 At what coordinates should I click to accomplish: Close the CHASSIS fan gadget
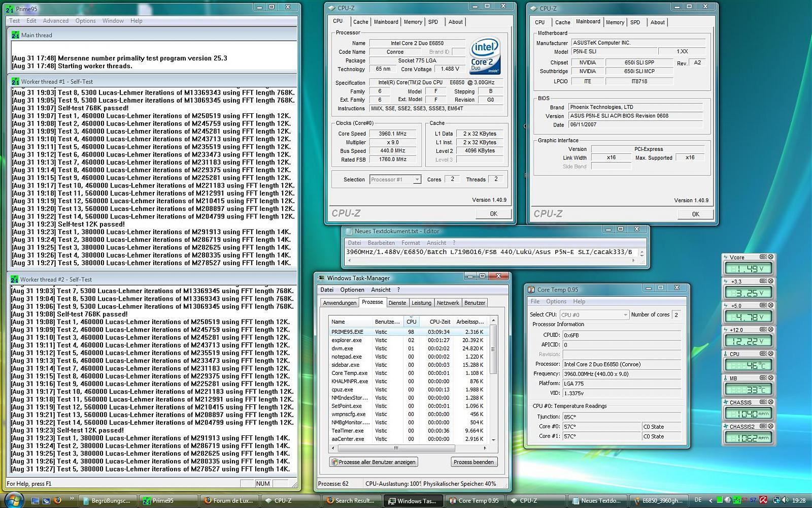[770, 402]
